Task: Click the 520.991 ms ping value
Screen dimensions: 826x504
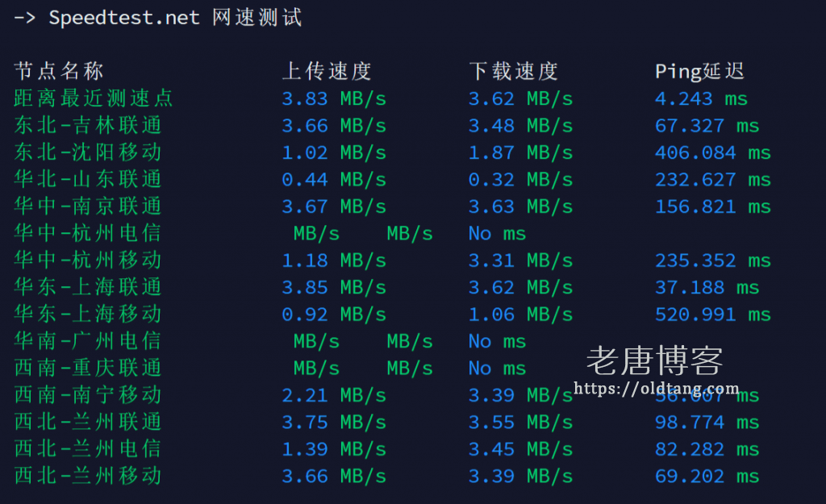Action: pyautogui.click(x=712, y=314)
